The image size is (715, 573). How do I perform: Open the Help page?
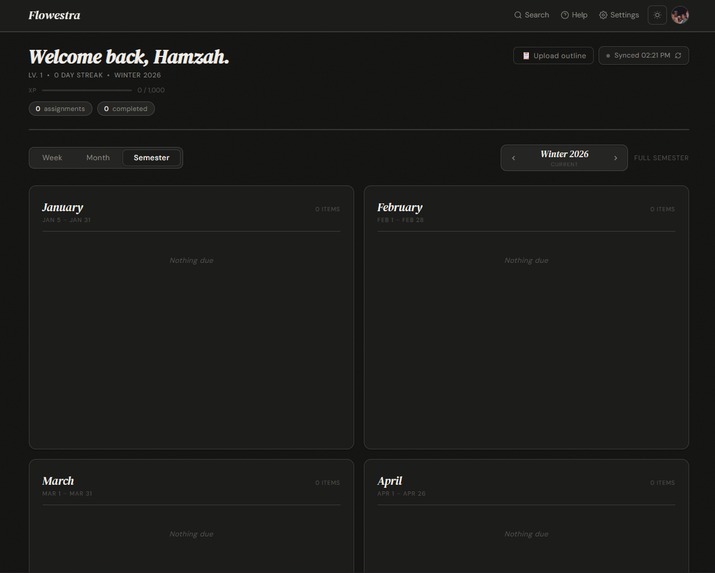coord(574,15)
